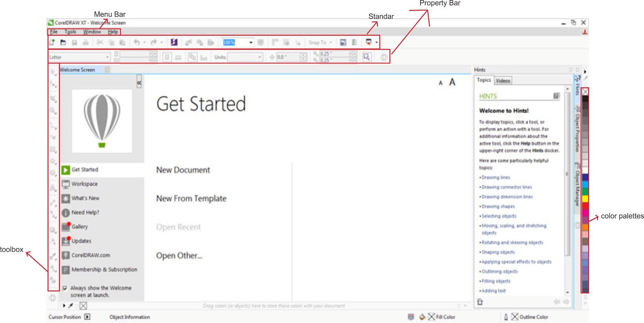The height and width of the screenshot is (323, 644).
Task: Expand the document palette flyout arrow
Action: pos(64,306)
